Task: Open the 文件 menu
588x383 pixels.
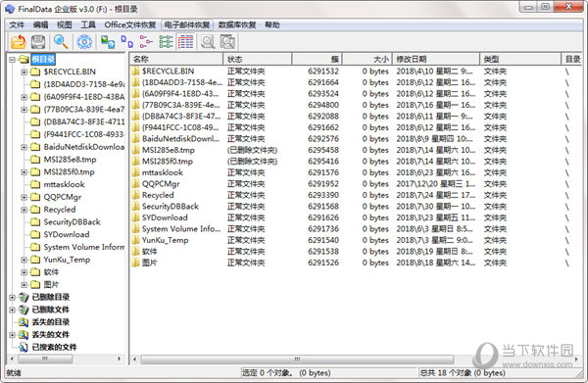Action: pos(17,24)
